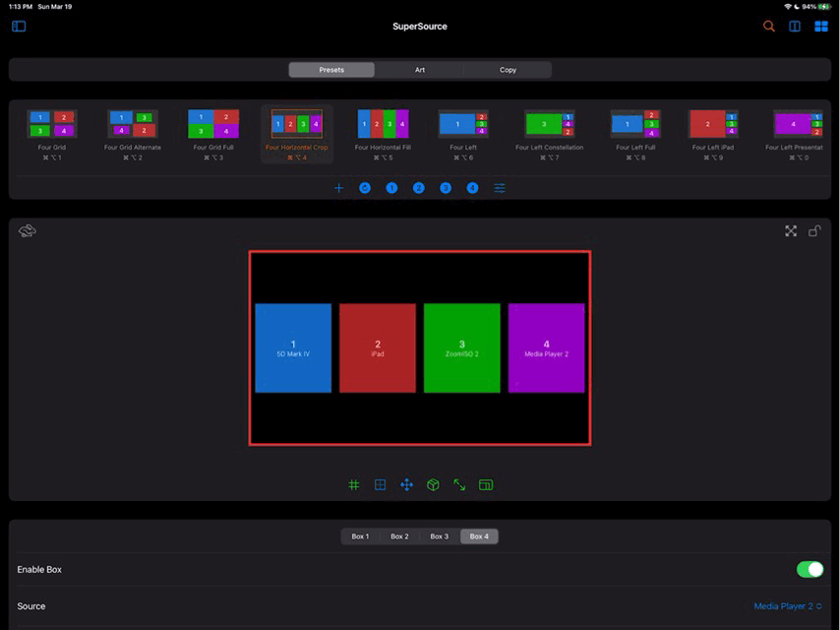Open the Source dropdown showing Media Player 2
This screenshot has width=840, height=630.
787,606
